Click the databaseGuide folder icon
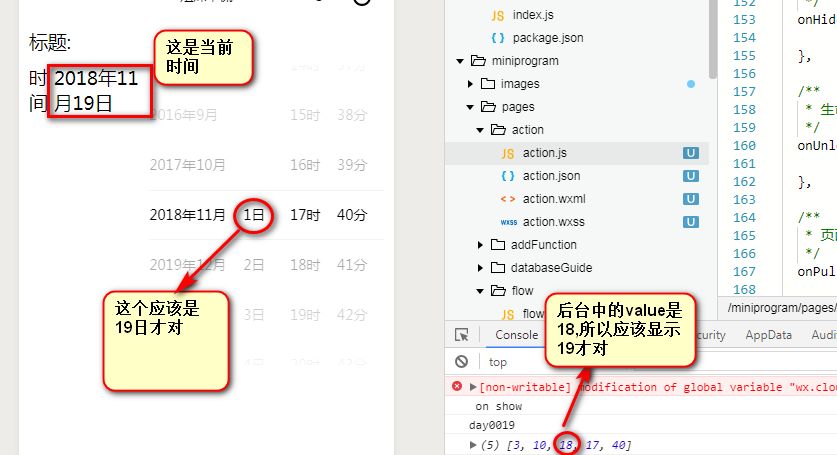Image resolution: width=837 pixels, height=455 pixels. 498,268
